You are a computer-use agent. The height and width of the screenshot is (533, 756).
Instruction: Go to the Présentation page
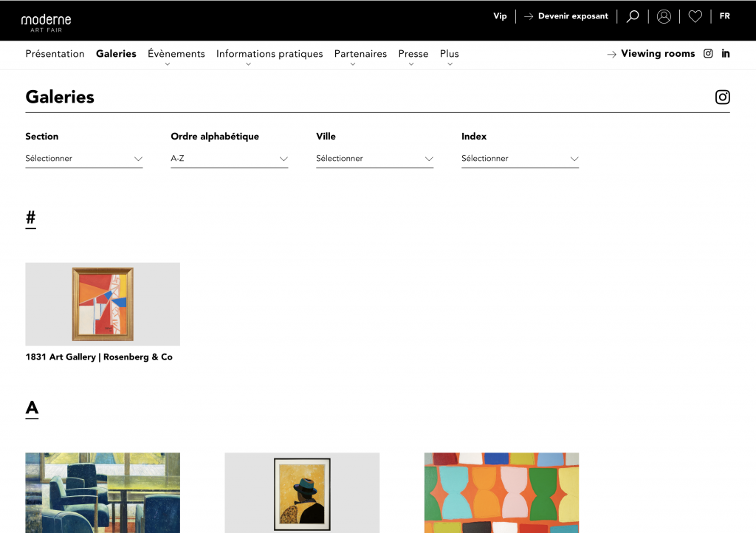click(x=55, y=54)
